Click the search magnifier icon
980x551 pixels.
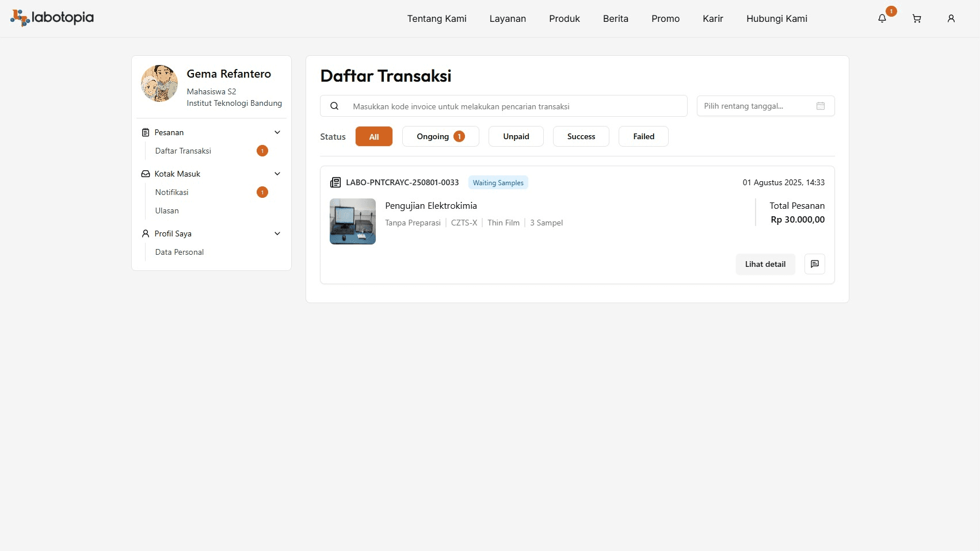click(x=334, y=106)
